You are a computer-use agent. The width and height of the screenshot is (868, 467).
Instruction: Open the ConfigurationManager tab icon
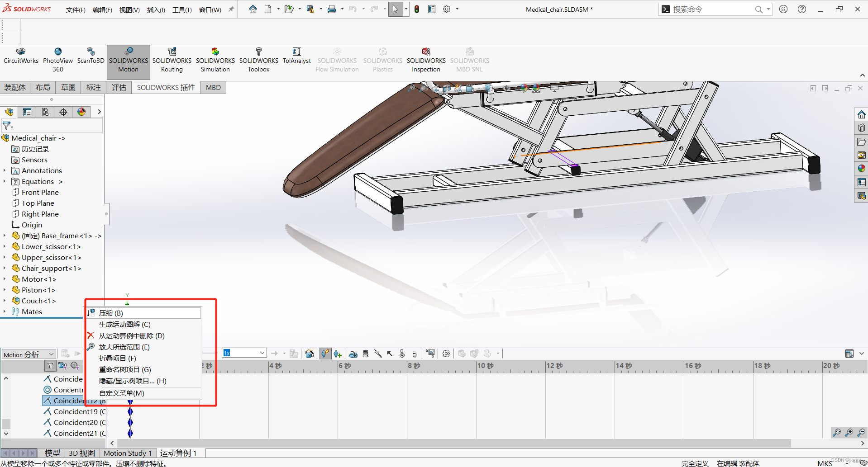click(45, 112)
